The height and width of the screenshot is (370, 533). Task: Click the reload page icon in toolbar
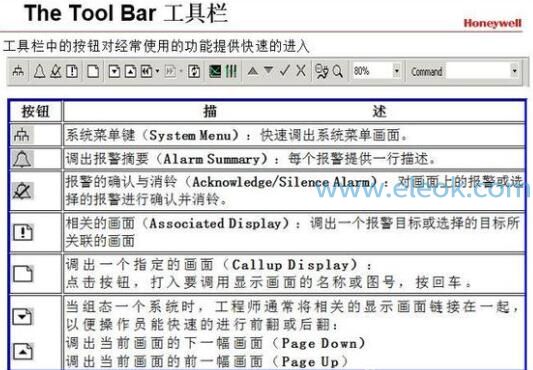194,71
